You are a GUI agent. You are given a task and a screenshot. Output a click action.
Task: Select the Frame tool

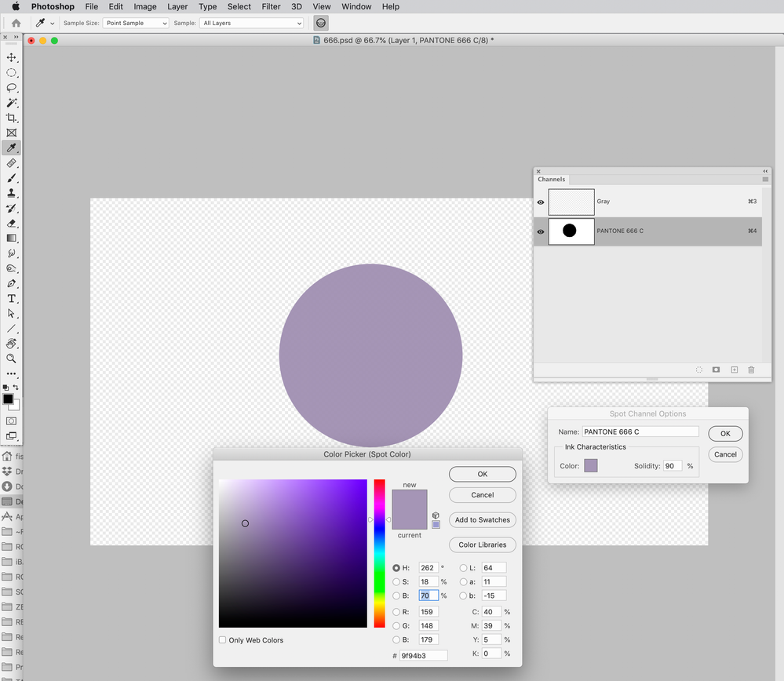pyautogui.click(x=11, y=133)
